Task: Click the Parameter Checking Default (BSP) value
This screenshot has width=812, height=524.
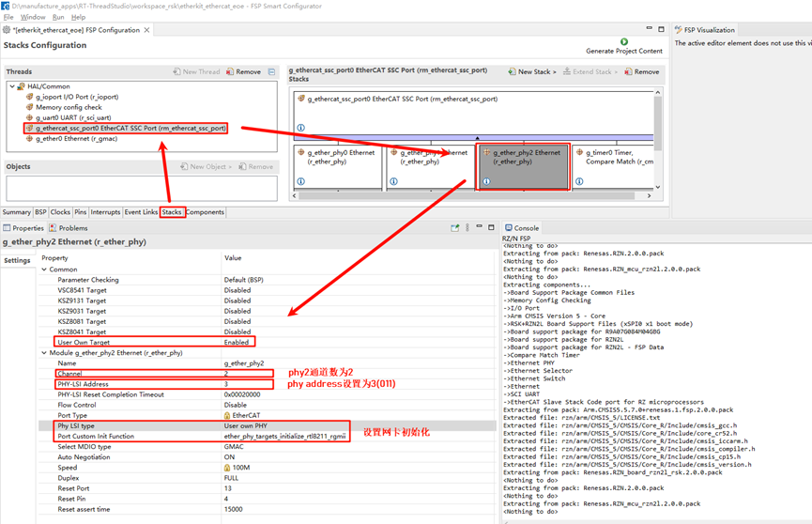Action: 243,280
